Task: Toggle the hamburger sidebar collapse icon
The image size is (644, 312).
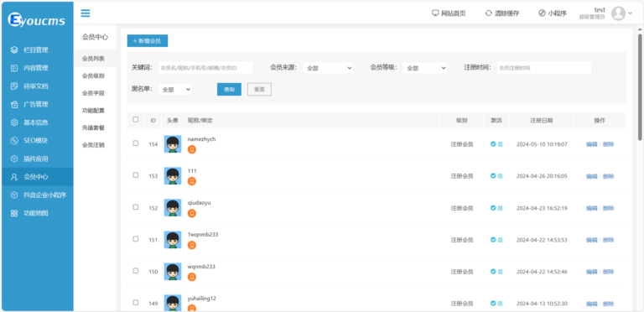Action: 86,13
